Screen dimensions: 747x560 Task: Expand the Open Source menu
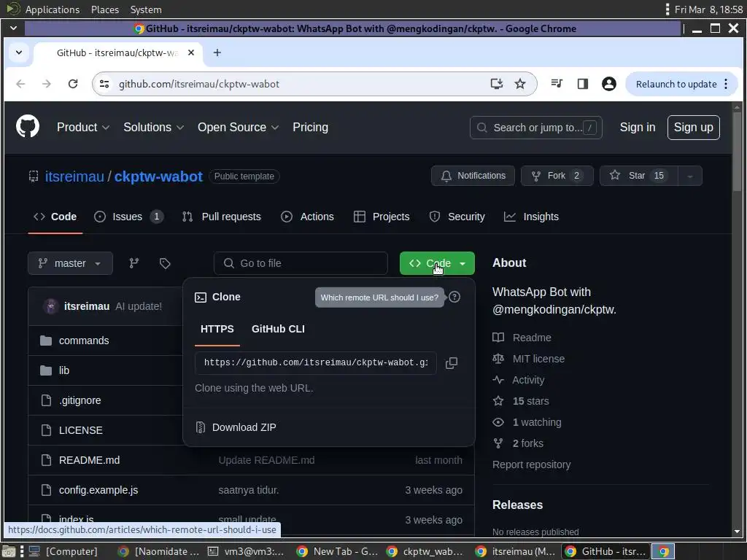point(239,127)
